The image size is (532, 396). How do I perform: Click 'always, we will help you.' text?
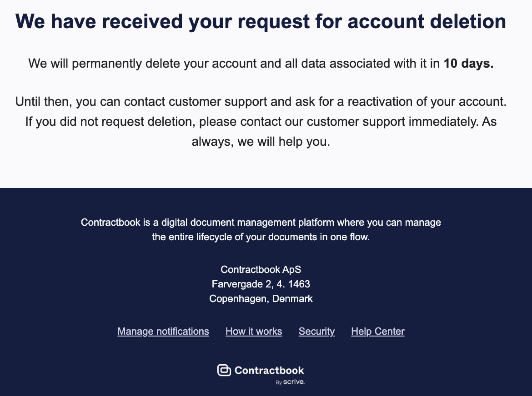coord(261,142)
